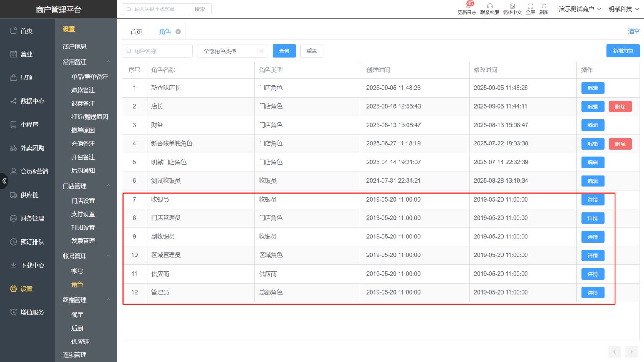Go to previous page arrow
Screen dimensions: 644x362
615,352
